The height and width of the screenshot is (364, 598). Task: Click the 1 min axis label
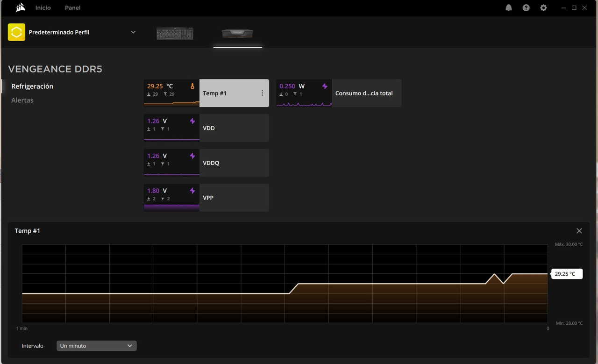pyautogui.click(x=22, y=328)
